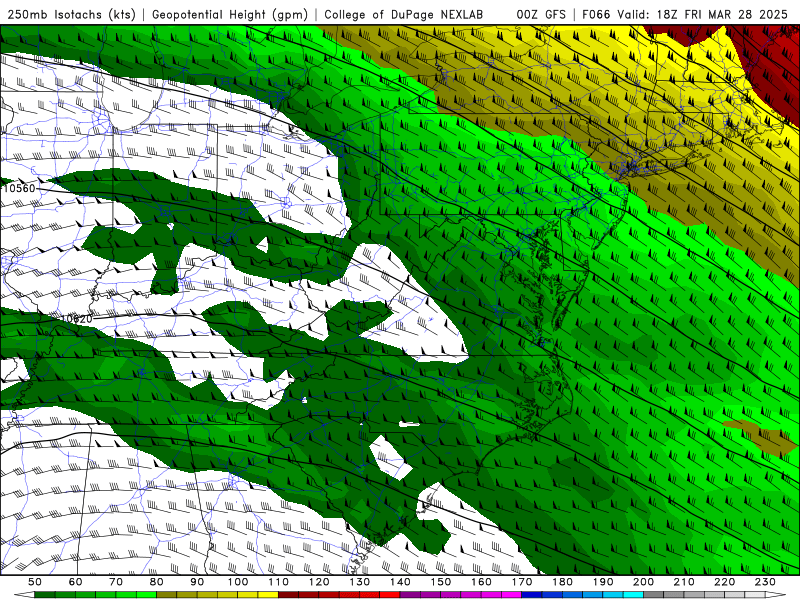Image resolution: width=800 pixels, height=600 pixels.
Task: Click the 80 label on the color bar
Action: 156,582
